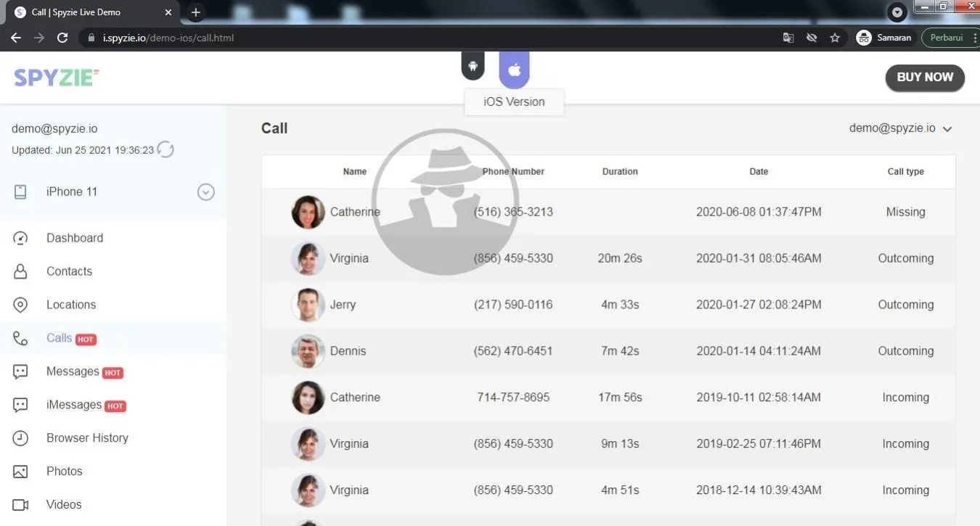Open the translate page icon
This screenshot has height=526, width=980.
[x=788, y=38]
